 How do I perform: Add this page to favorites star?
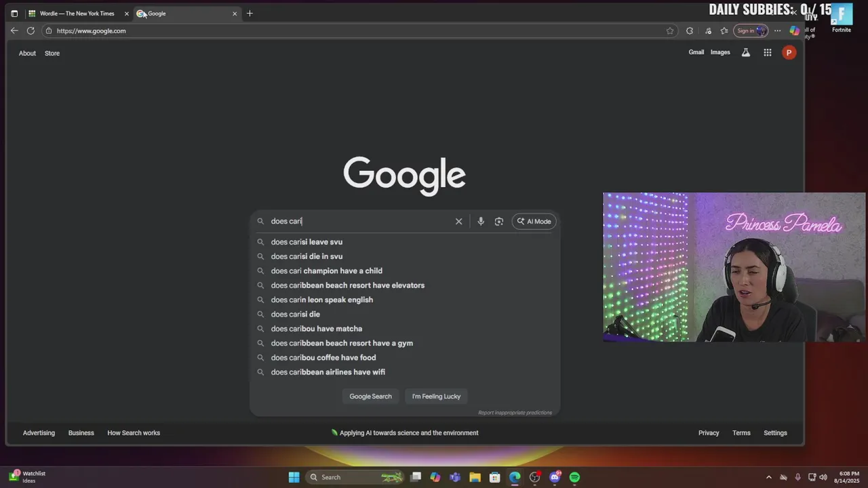click(x=670, y=30)
